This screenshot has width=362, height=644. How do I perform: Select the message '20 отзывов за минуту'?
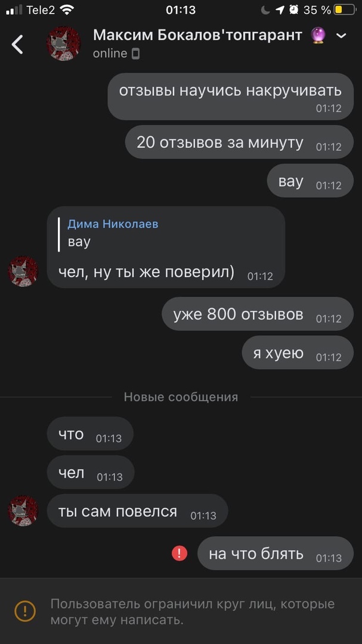point(239,142)
